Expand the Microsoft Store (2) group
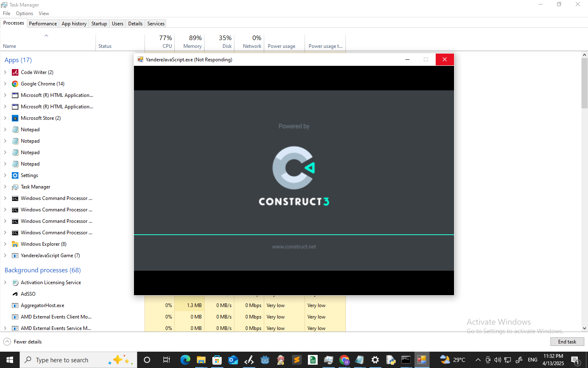 click(5, 118)
